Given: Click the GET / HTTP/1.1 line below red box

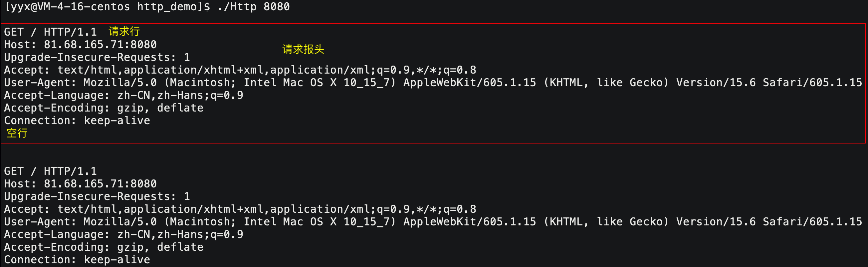Looking at the screenshot, I should point(51,171).
